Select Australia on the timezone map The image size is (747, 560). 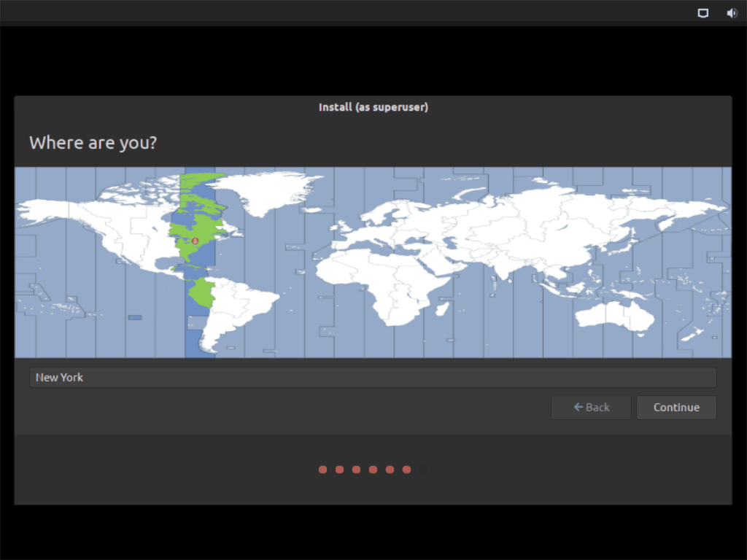point(613,317)
